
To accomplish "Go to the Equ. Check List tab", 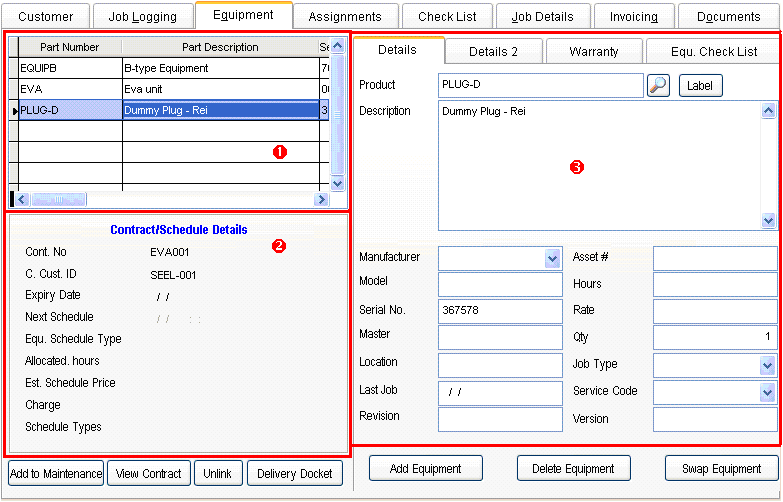I will click(713, 52).
